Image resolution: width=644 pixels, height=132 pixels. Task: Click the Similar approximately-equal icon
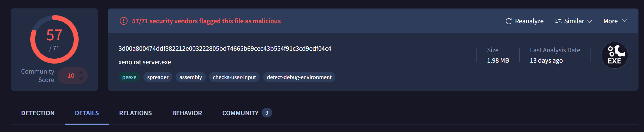click(x=558, y=21)
